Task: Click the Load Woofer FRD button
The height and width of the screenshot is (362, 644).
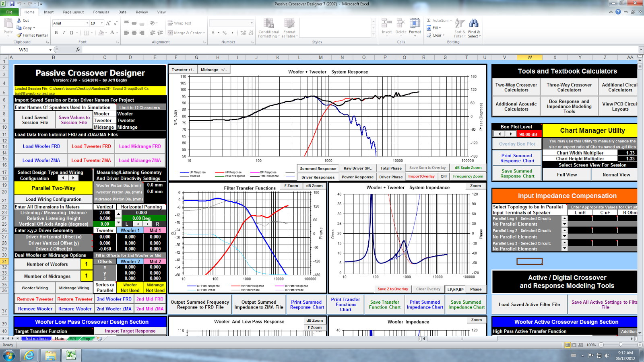Action: pos(41,146)
